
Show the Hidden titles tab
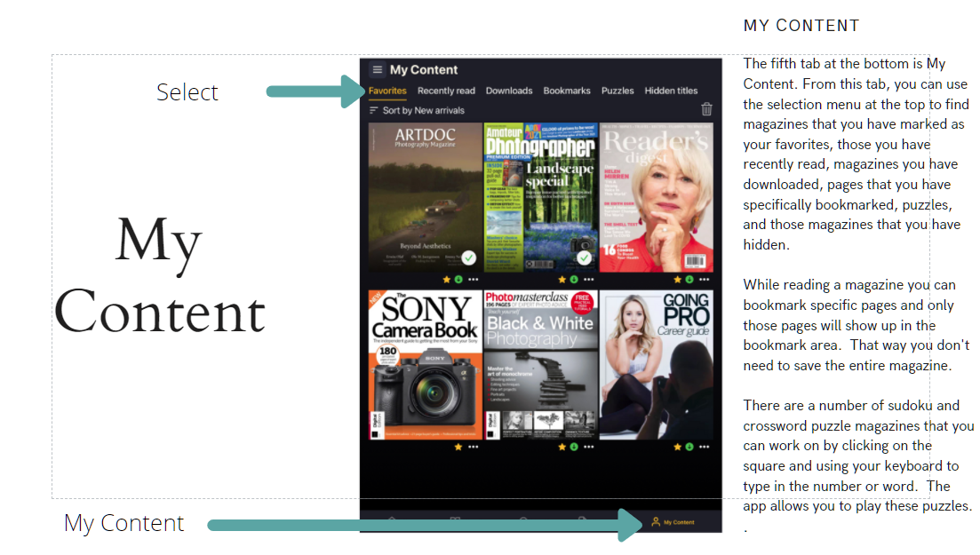pyautogui.click(x=671, y=91)
